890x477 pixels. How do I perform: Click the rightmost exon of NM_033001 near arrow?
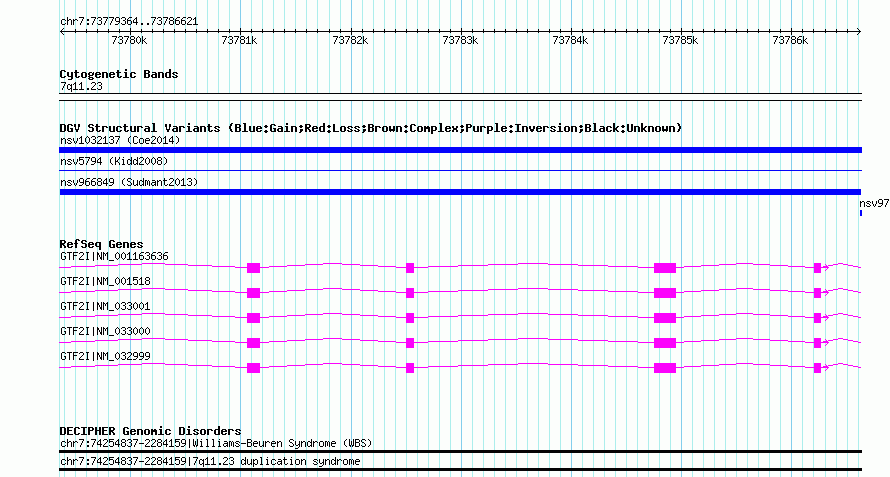pos(817,318)
